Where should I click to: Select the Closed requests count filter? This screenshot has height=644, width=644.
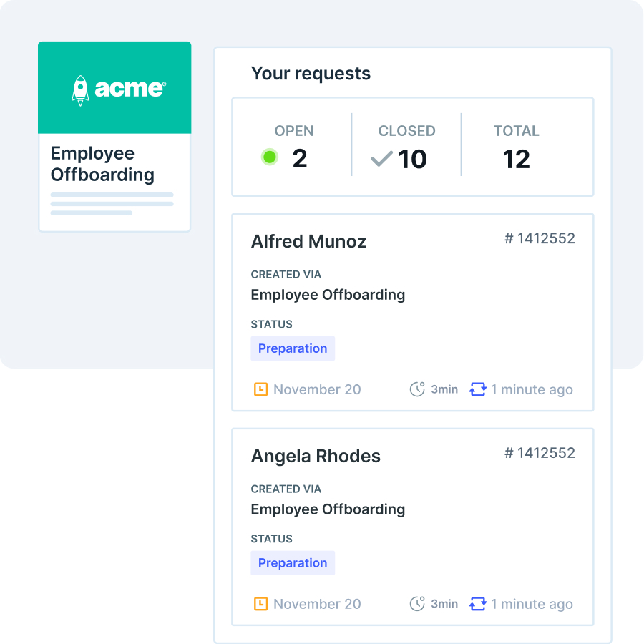406,147
